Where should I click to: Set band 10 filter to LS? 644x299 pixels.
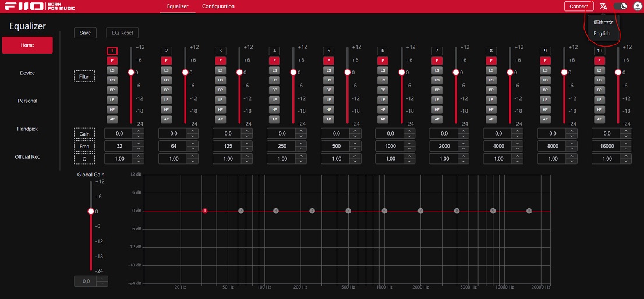pos(600,70)
